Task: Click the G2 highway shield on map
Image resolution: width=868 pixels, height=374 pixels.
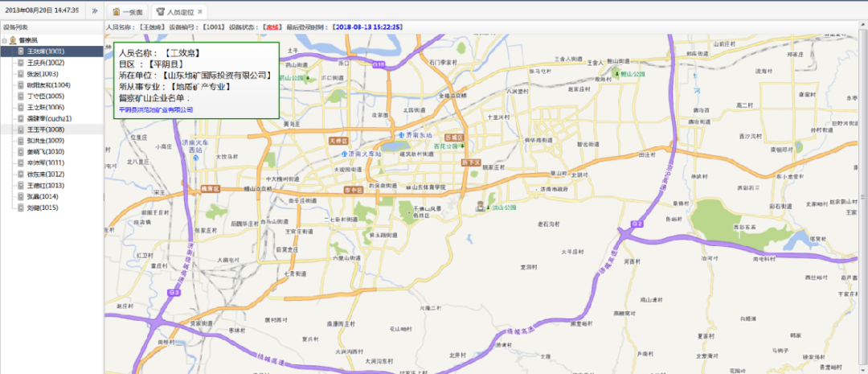Action: pos(637,224)
